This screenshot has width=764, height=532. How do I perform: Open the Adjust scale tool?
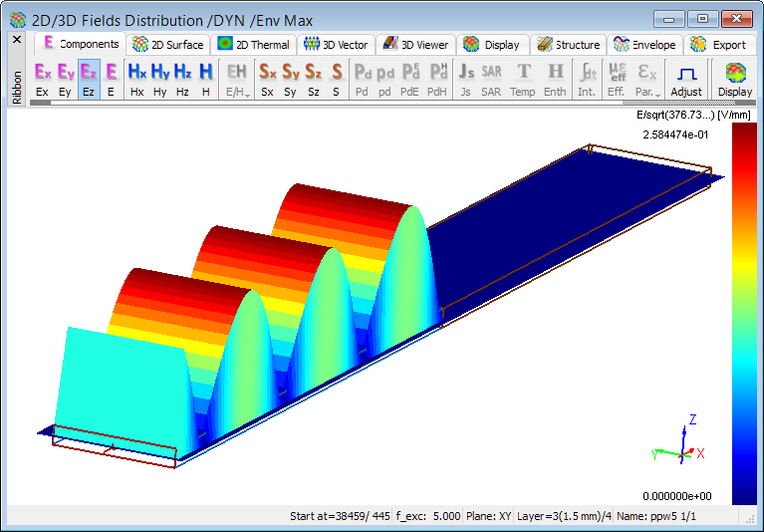point(685,80)
